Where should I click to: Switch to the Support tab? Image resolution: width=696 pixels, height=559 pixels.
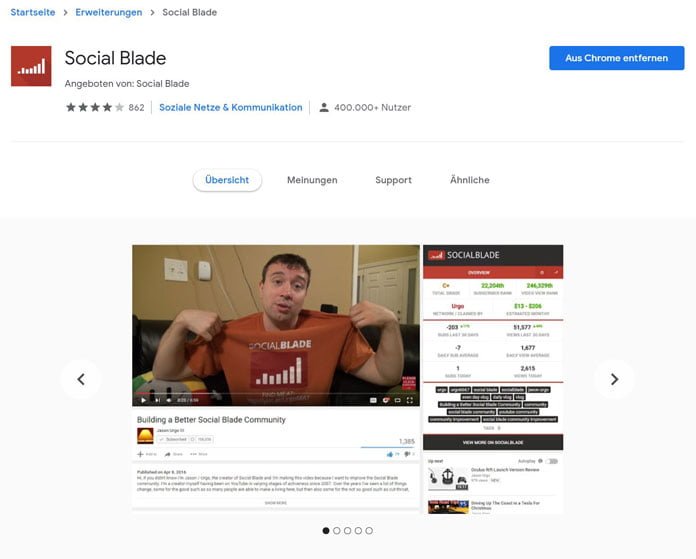point(393,180)
